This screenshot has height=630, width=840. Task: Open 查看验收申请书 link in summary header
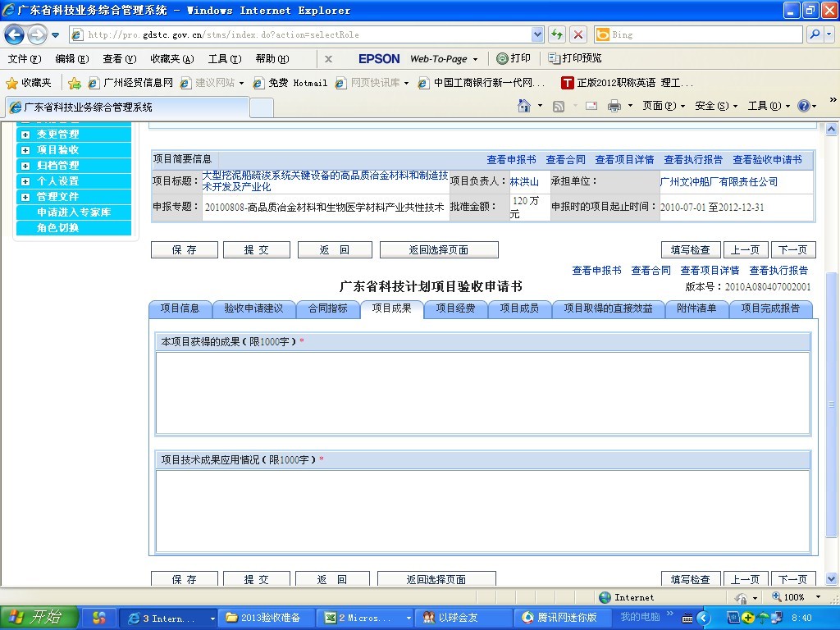tap(767, 160)
